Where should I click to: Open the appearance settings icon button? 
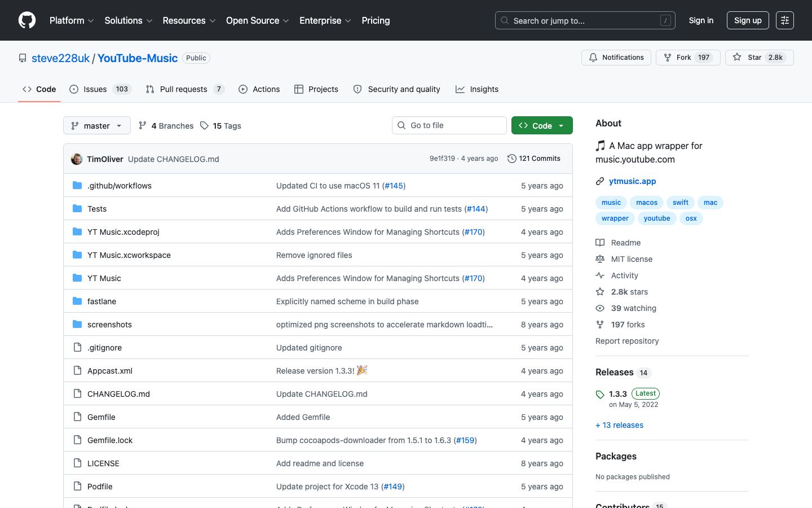tap(784, 20)
